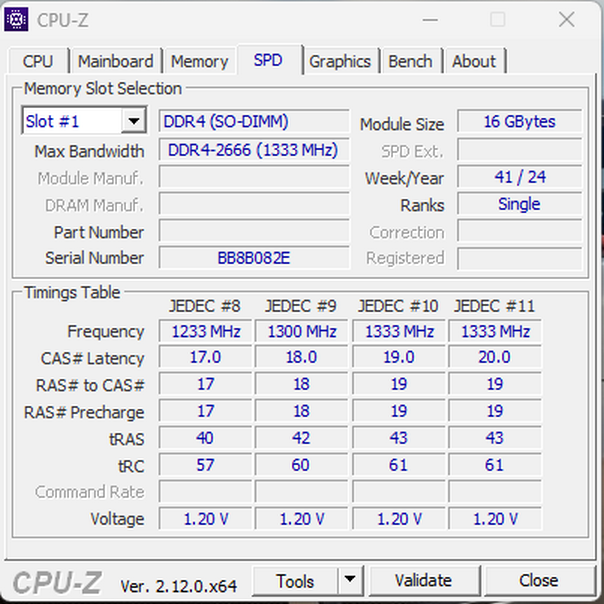Click the Module Size label
604x604 pixels.
coord(402,124)
